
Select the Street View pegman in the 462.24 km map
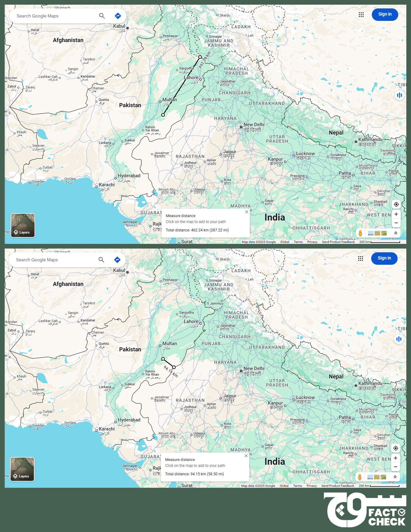point(360,233)
